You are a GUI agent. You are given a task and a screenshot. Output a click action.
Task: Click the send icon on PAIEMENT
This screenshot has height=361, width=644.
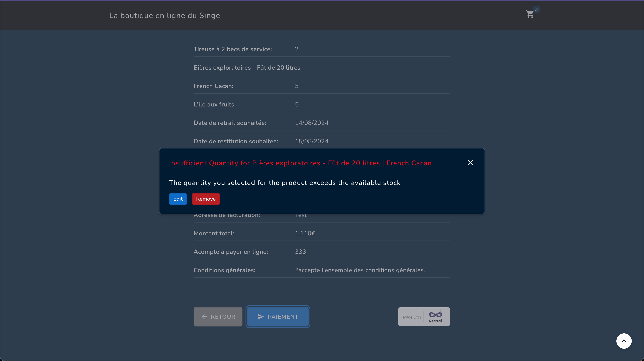click(x=260, y=317)
